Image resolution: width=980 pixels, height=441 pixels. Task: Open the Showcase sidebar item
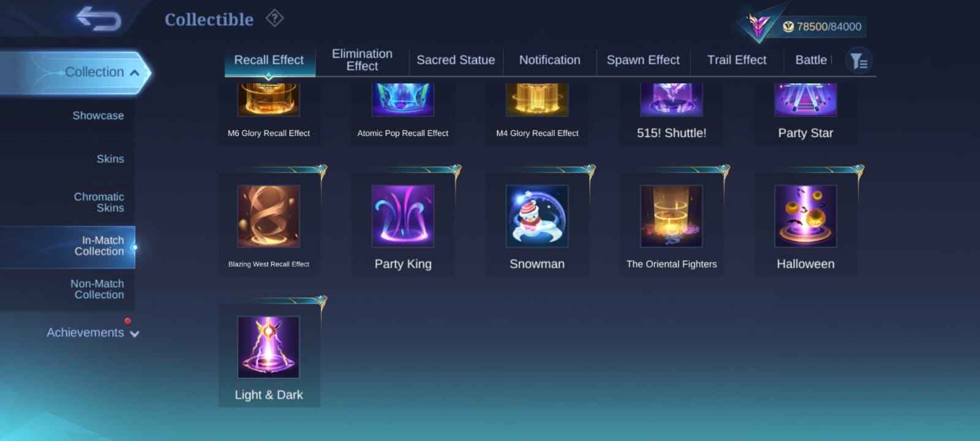click(98, 116)
